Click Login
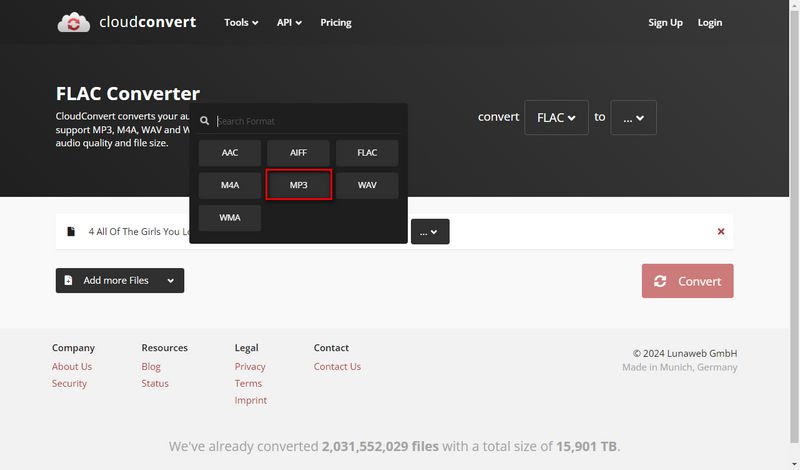Viewport: 800px width, 470px height. coord(710,22)
